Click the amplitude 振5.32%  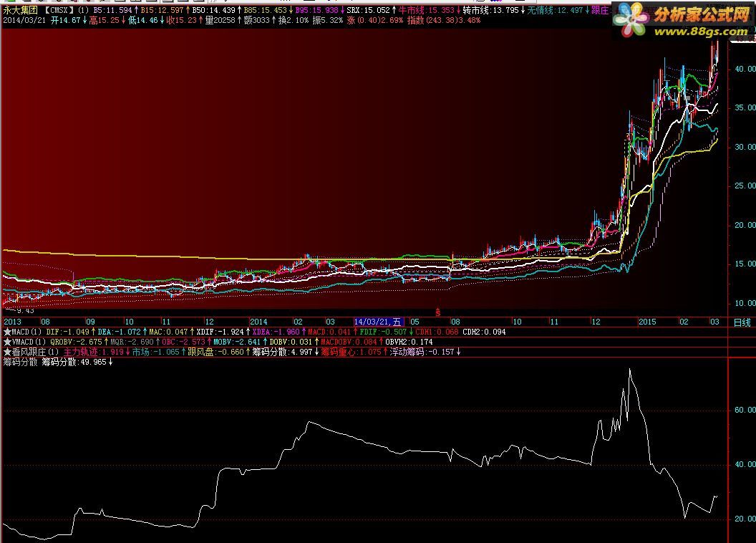click(x=328, y=20)
